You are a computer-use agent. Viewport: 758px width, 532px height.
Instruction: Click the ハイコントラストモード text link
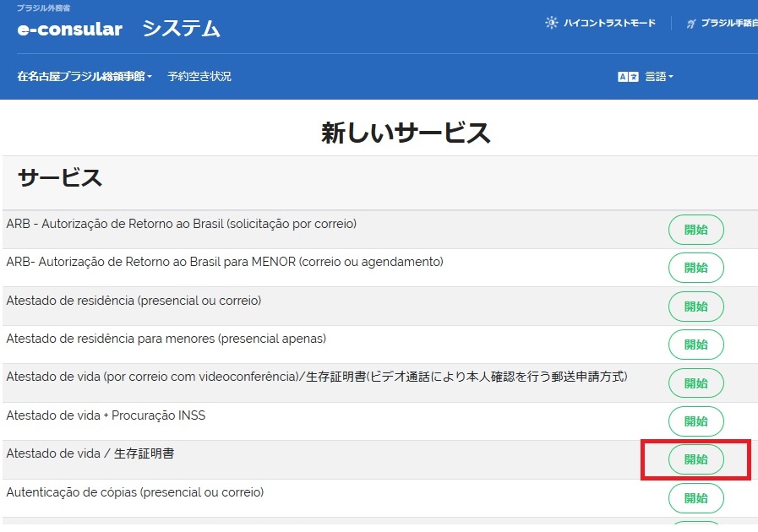[609, 23]
